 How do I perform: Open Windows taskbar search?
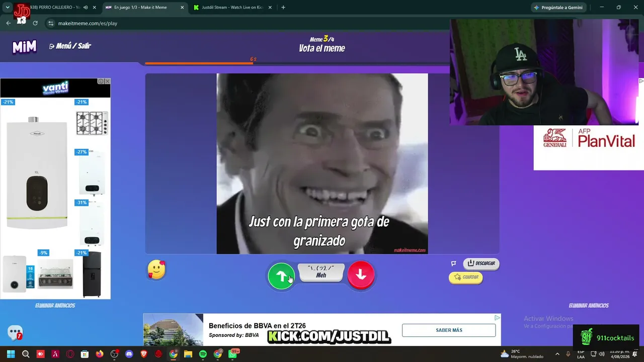(26, 354)
